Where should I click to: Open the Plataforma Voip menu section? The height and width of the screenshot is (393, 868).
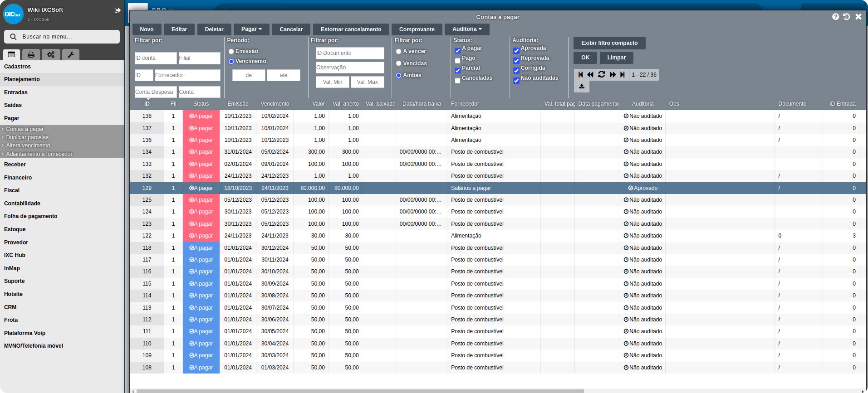[x=62, y=333]
